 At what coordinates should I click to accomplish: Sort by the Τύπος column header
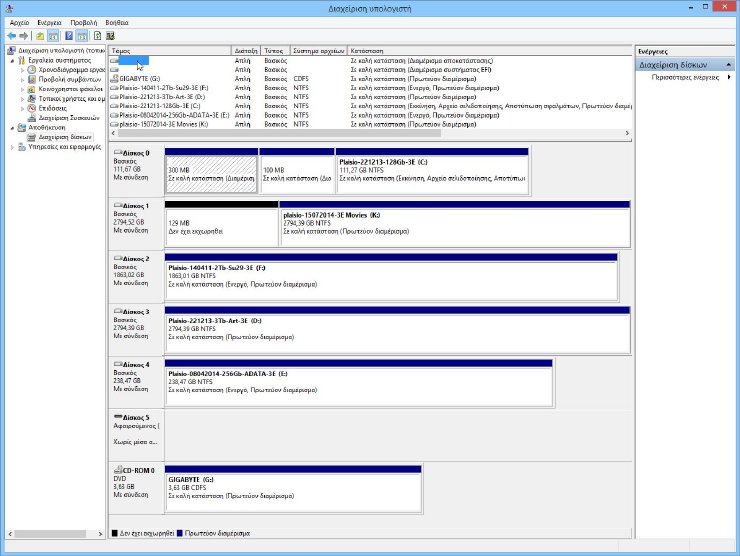(x=275, y=51)
